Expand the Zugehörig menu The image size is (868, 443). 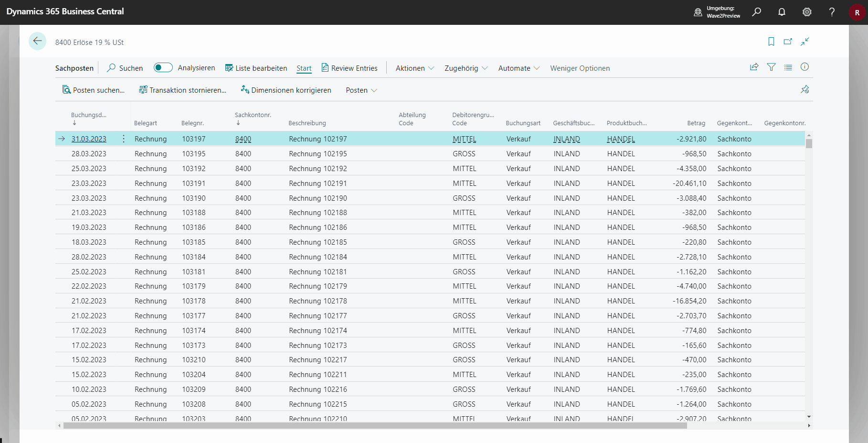pos(466,68)
